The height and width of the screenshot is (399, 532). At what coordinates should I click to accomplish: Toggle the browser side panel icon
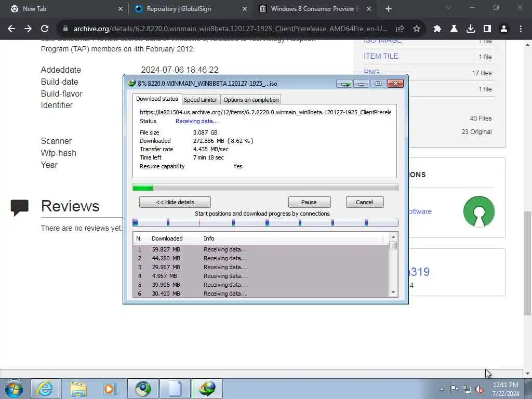coord(487,29)
